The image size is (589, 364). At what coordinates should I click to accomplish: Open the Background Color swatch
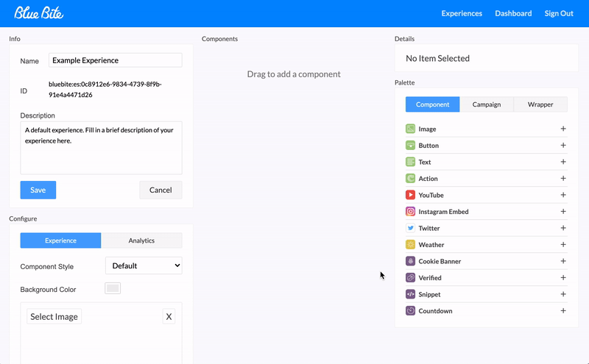tap(113, 288)
